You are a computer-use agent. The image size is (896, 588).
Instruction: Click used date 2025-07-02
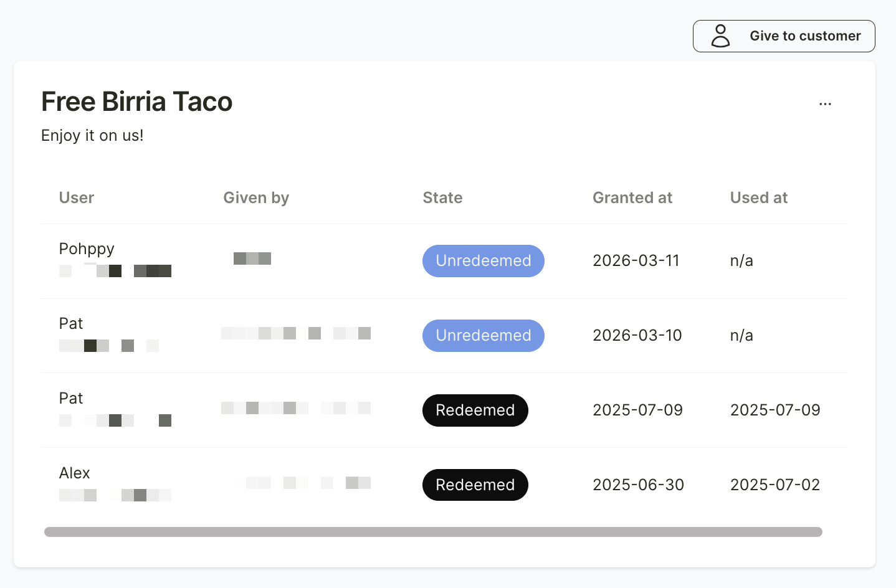click(x=775, y=485)
